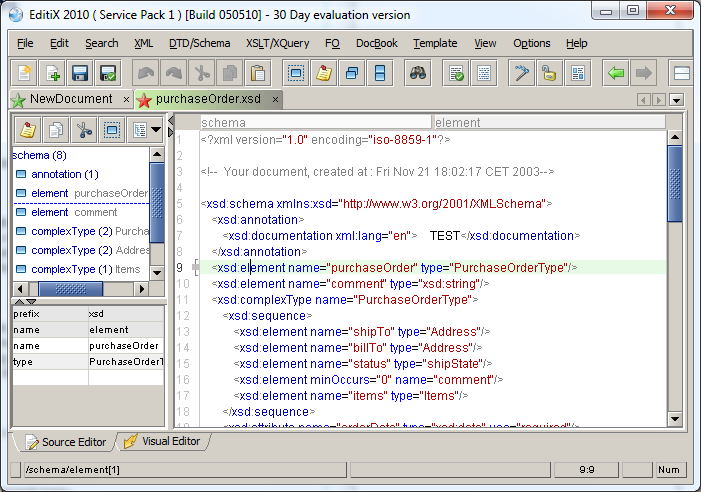Click the cut node scissors in tree panel
The image size is (701, 492).
[x=84, y=130]
